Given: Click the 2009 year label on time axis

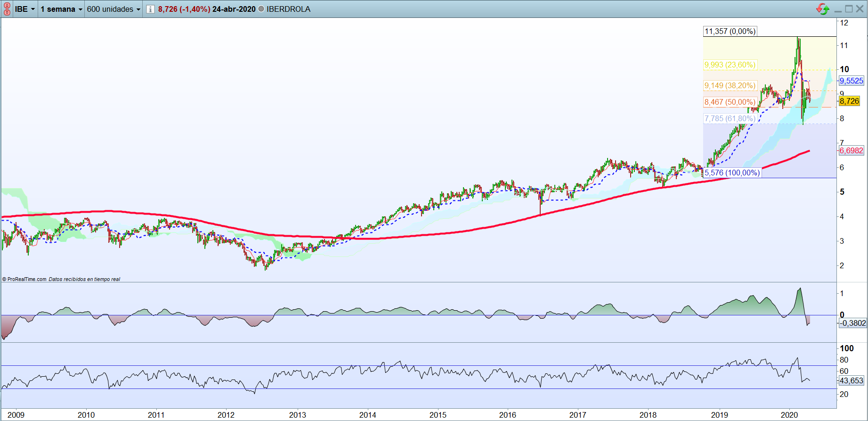Looking at the screenshot, I should click(16, 415).
